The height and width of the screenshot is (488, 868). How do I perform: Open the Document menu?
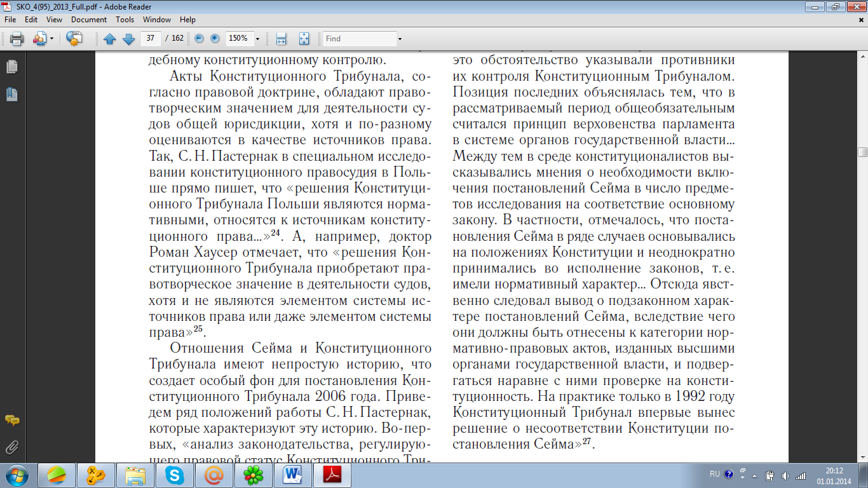tap(89, 20)
